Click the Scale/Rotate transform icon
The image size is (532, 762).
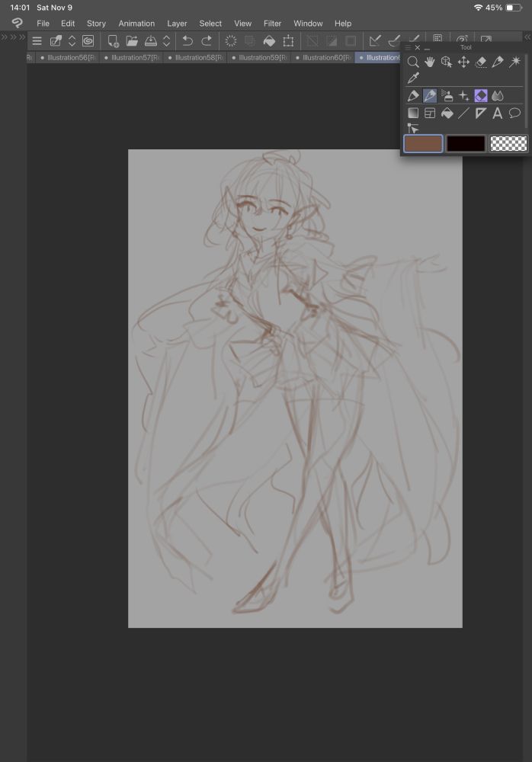[x=288, y=41]
